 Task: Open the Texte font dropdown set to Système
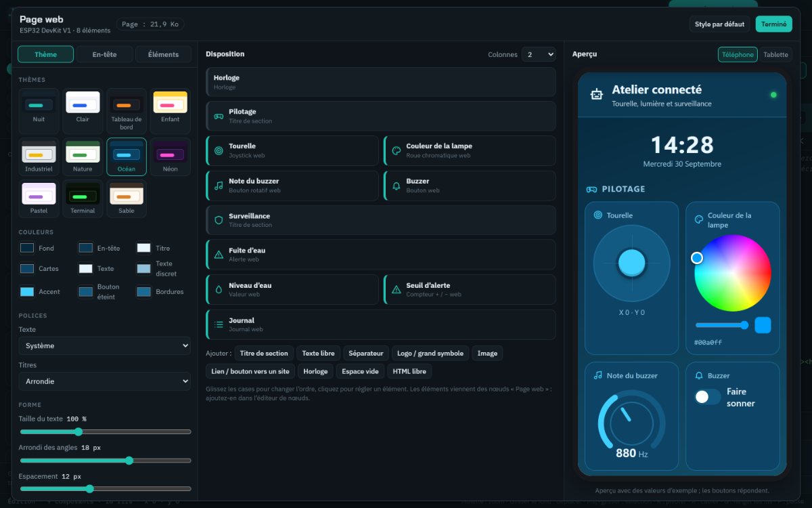point(105,345)
